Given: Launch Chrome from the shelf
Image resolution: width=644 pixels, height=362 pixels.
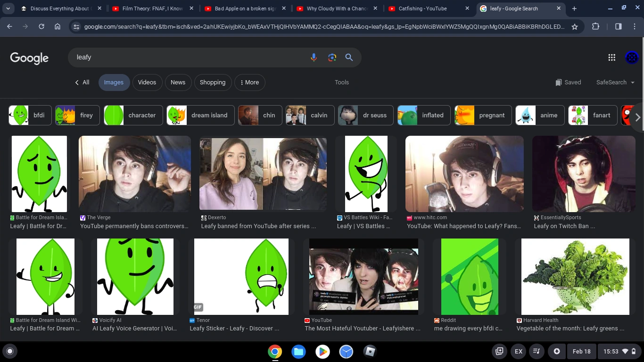Looking at the screenshot, I should [275, 351].
